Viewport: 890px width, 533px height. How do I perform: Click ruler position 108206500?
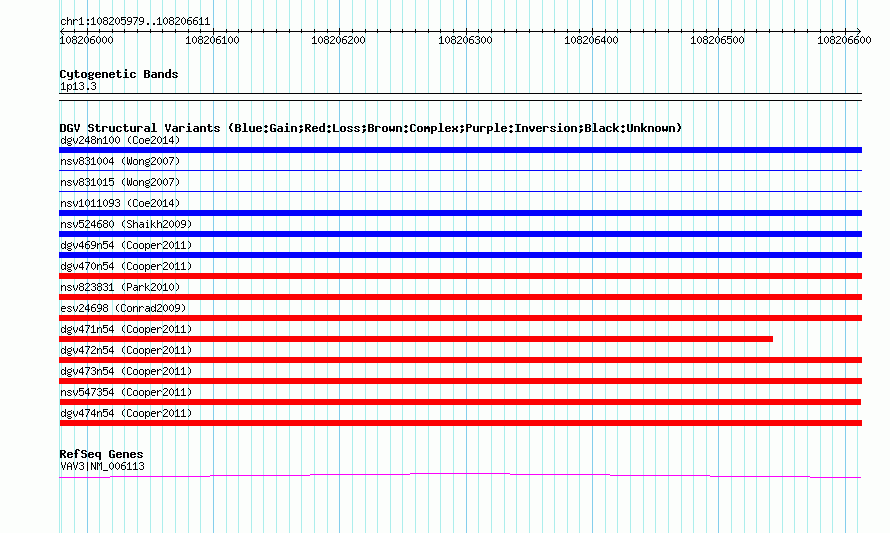tap(717, 40)
